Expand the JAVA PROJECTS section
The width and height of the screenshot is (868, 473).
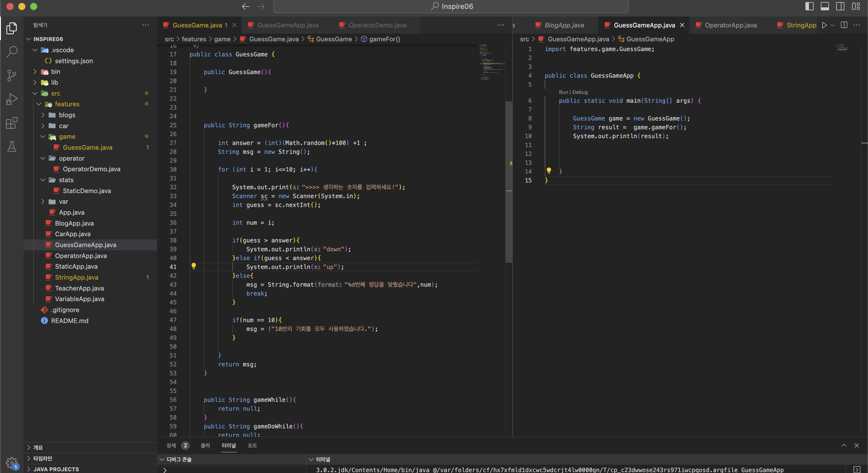pos(90,469)
